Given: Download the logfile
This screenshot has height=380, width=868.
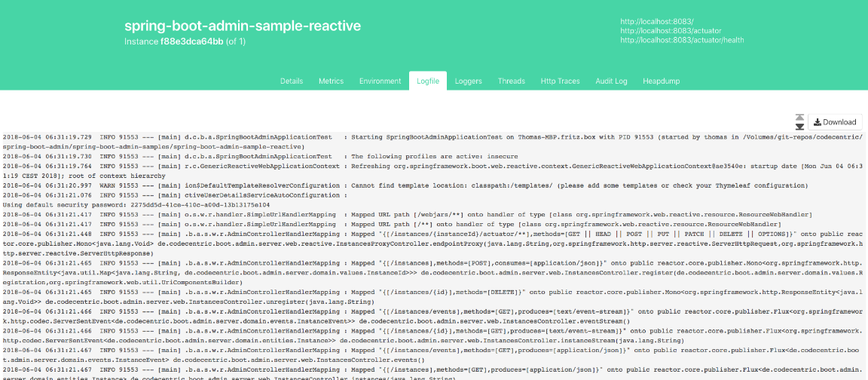Looking at the screenshot, I should point(835,122).
